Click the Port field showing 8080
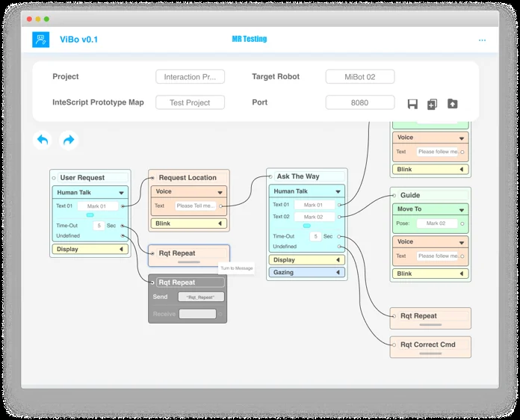 tap(359, 102)
